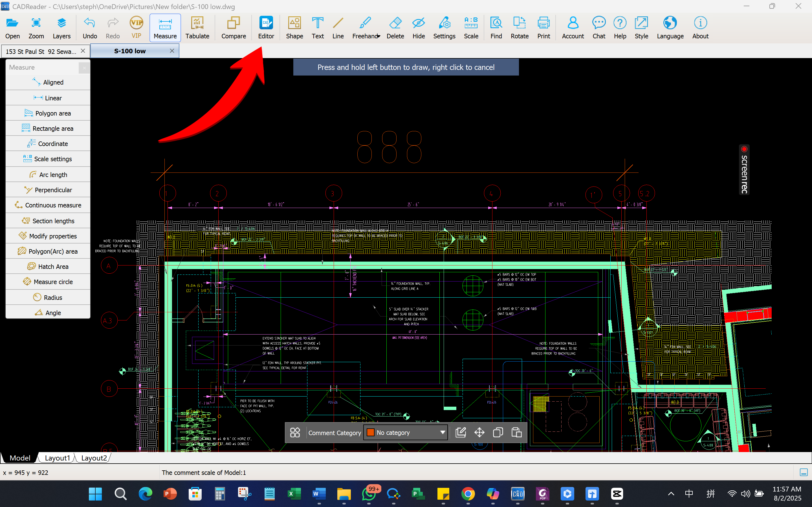Switch to the Model tab

coord(20,458)
